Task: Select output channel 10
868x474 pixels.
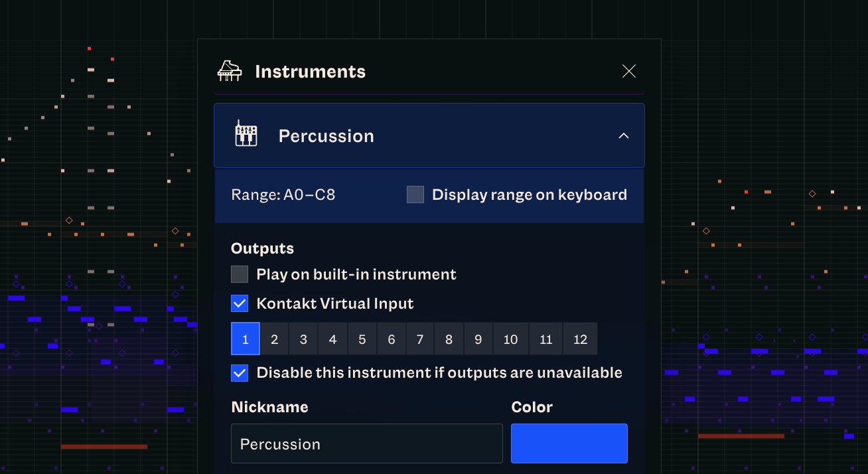Action: (x=510, y=339)
